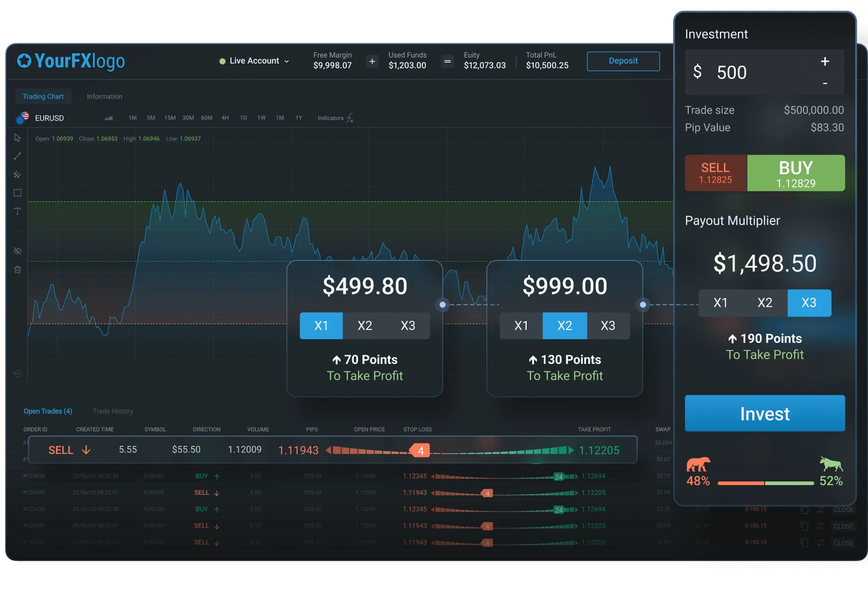Choose the text annotation tool
The image size is (868, 603).
coord(17,211)
